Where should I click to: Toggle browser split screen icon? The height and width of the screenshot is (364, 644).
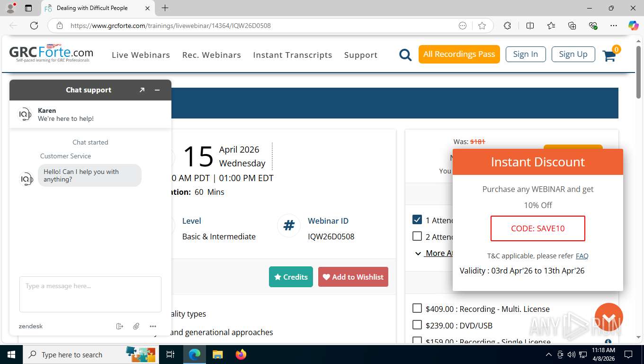(x=530, y=26)
